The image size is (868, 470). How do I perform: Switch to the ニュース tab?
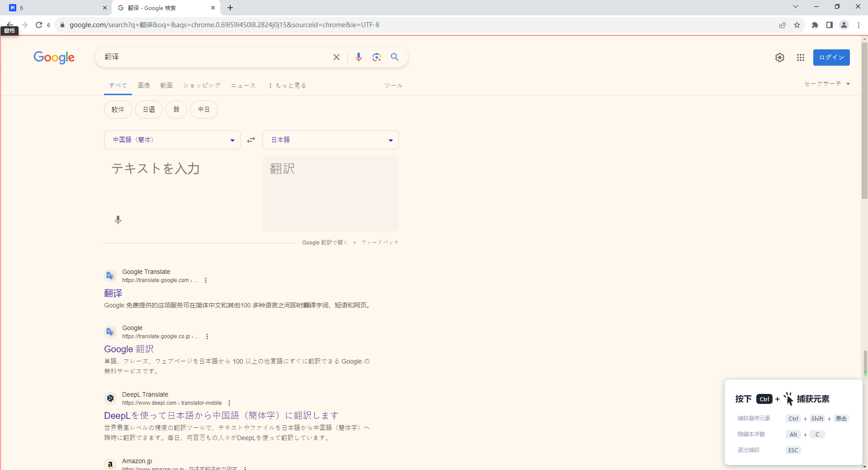click(243, 85)
